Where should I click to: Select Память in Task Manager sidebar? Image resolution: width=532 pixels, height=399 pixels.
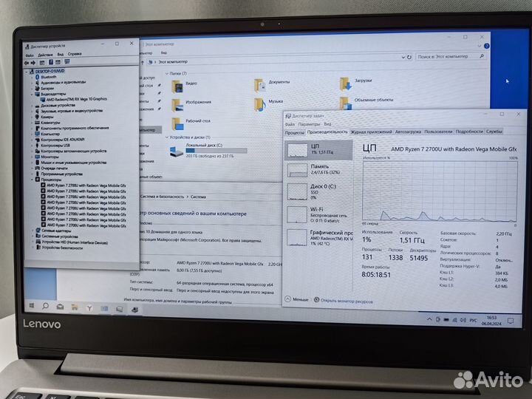tap(318, 169)
